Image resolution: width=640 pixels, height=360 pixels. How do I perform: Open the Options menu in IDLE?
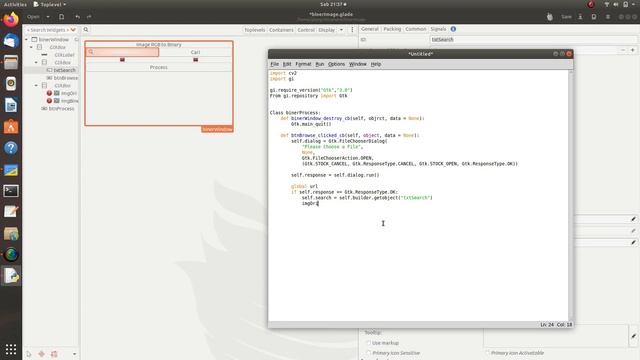tap(337, 64)
